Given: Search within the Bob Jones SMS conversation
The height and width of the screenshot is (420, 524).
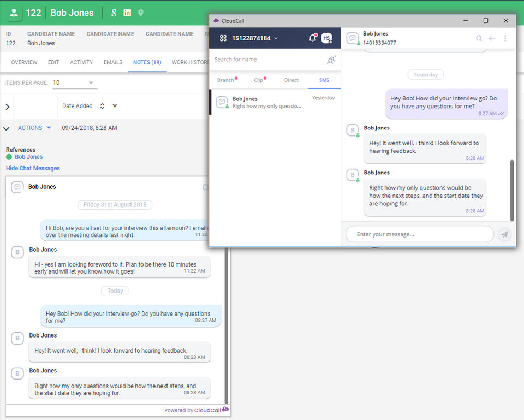Looking at the screenshot, I should [x=479, y=38].
